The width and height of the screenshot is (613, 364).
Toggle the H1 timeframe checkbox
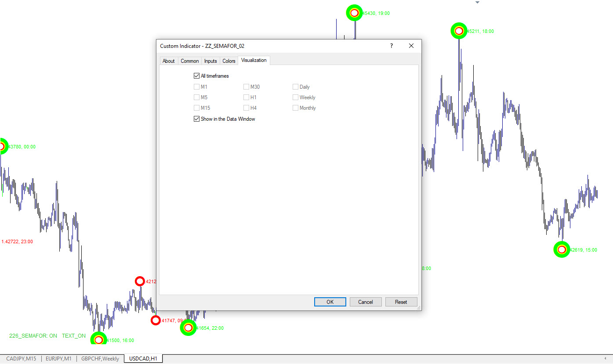tap(247, 97)
